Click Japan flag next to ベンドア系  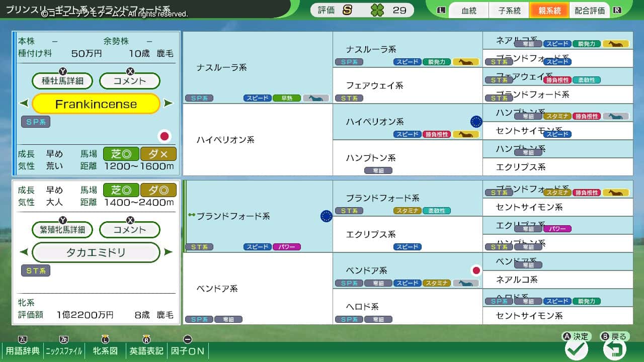click(476, 270)
